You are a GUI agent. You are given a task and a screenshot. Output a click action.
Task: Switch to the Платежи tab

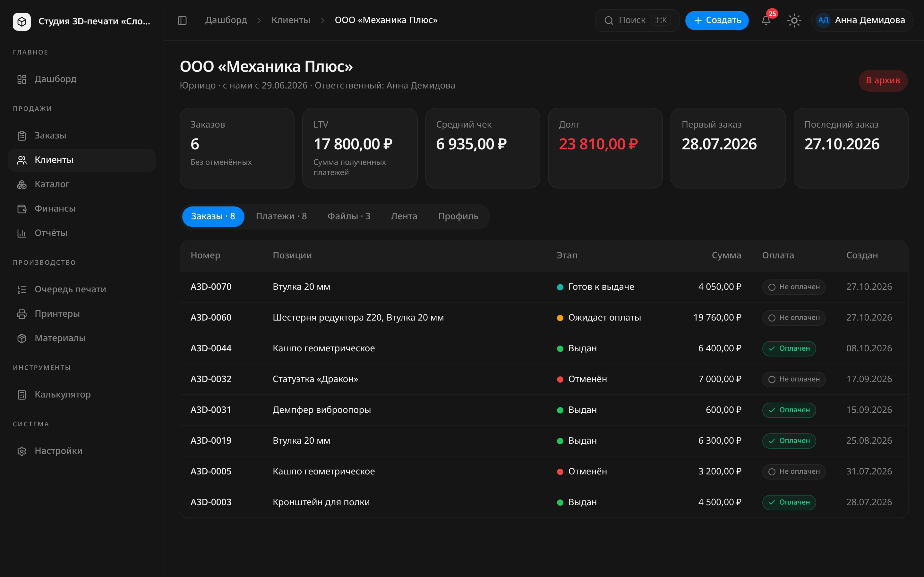281,216
